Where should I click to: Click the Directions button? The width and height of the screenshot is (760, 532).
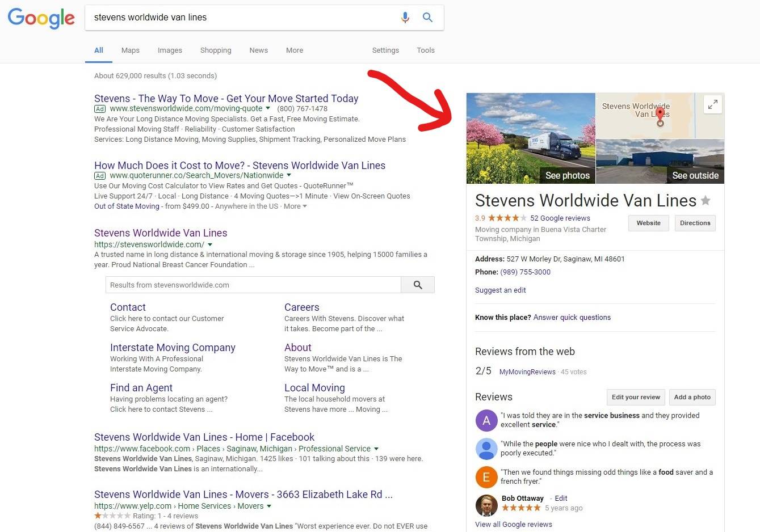coord(695,223)
